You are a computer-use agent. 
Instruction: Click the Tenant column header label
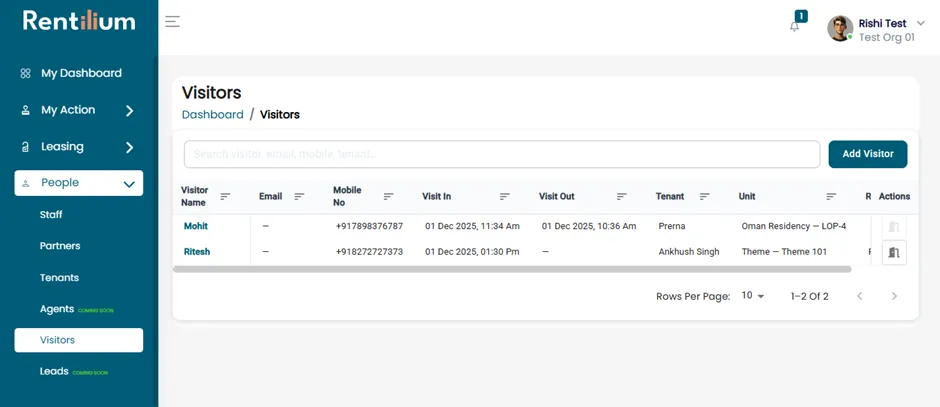click(670, 196)
